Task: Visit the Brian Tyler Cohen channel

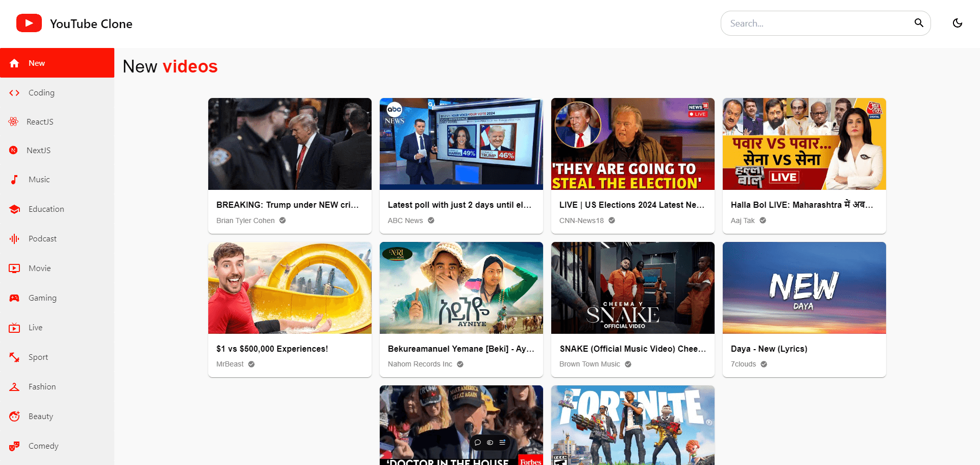Action: (246, 221)
